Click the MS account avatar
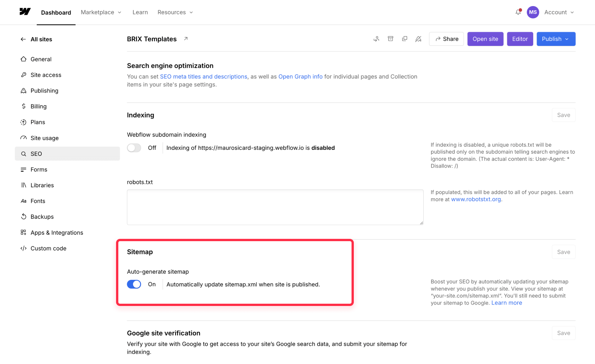This screenshot has height=364, width=595. pyautogui.click(x=533, y=12)
